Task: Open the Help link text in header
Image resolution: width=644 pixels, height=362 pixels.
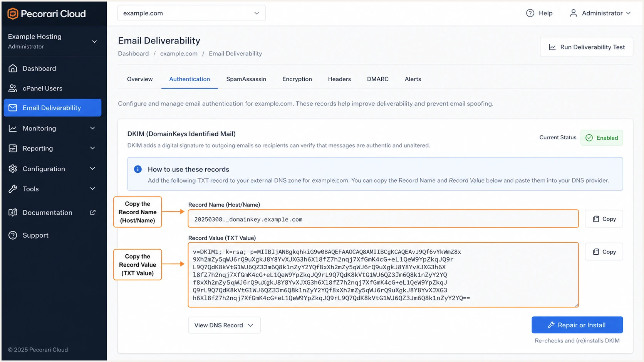Action: click(545, 13)
